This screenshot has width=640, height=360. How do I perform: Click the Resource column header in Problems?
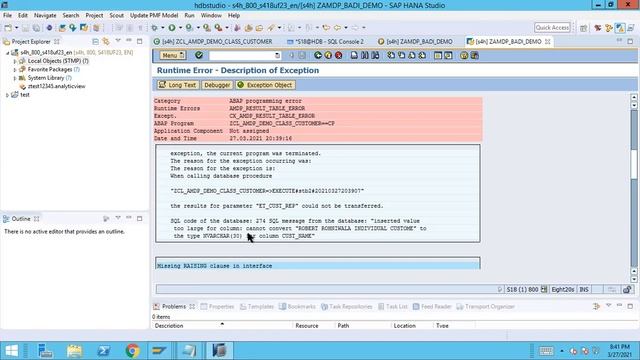[314, 326]
